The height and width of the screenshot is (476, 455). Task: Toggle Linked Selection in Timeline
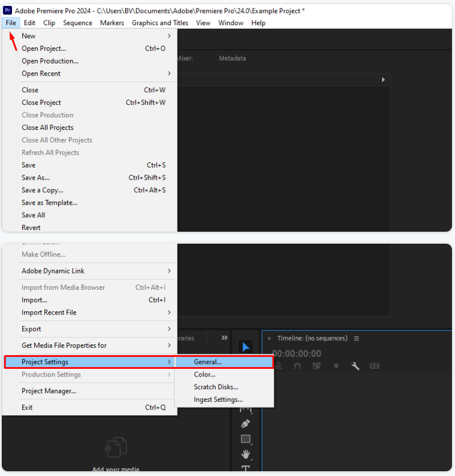pyautogui.click(x=317, y=366)
